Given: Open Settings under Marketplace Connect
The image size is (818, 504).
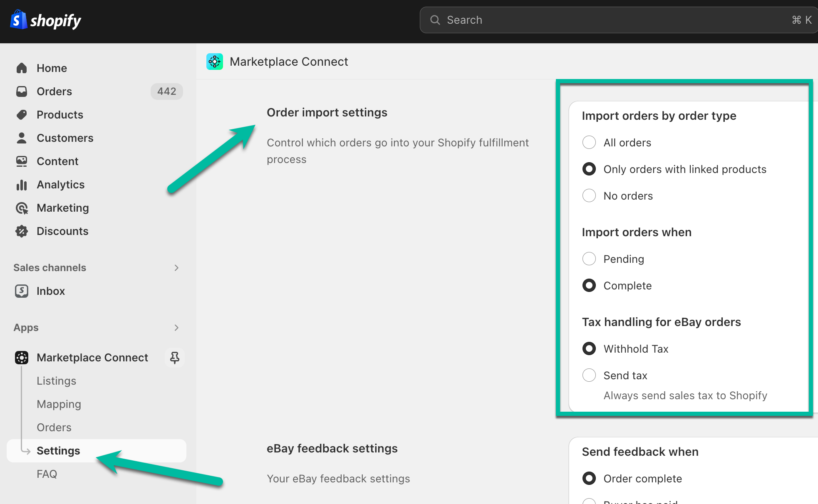Looking at the screenshot, I should click(x=97, y=450).
